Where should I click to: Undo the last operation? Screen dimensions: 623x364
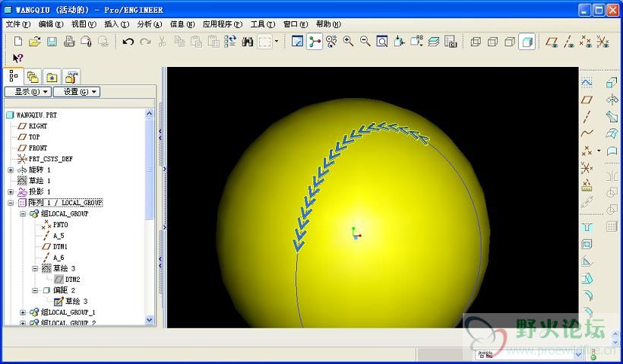[128, 41]
